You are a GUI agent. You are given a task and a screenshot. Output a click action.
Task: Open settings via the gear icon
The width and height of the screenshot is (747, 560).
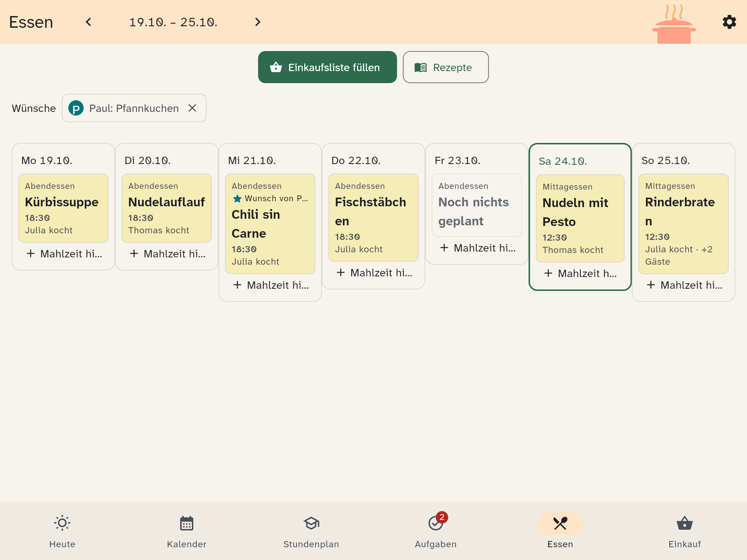pos(729,22)
